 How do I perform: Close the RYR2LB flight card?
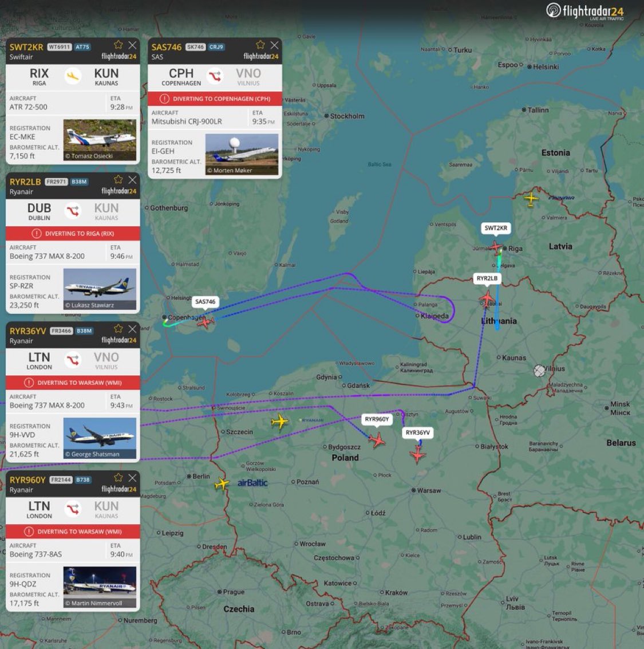(132, 180)
